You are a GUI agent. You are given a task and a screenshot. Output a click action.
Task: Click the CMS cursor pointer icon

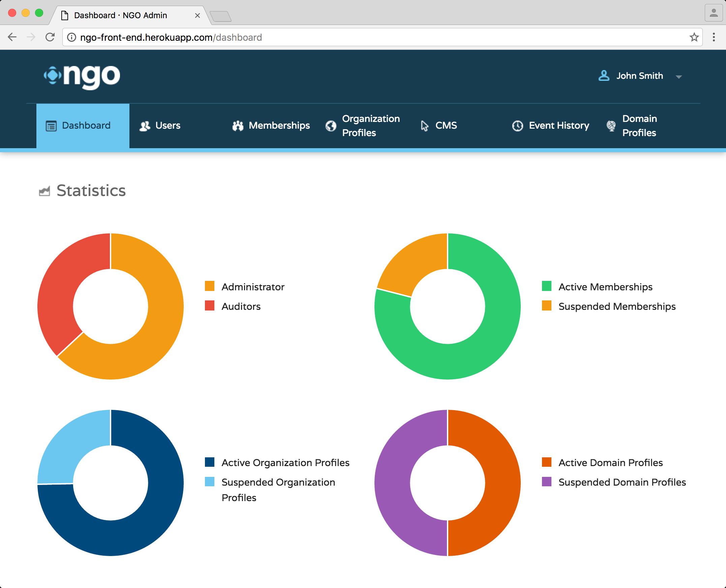pyautogui.click(x=424, y=126)
